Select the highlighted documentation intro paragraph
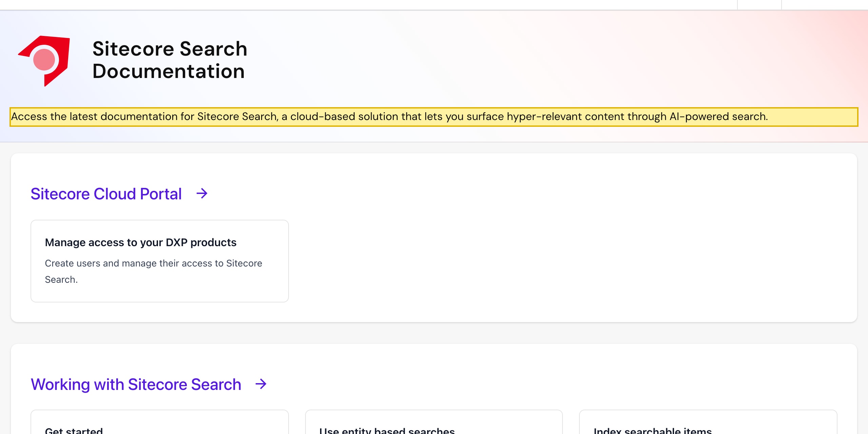Image resolution: width=868 pixels, height=434 pixels. pyautogui.click(x=434, y=117)
